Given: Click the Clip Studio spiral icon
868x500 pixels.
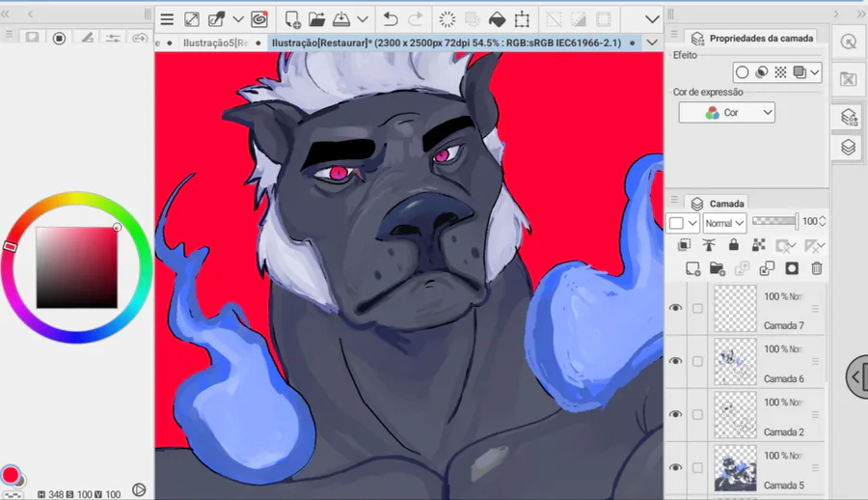Looking at the screenshot, I should tap(259, 20).
